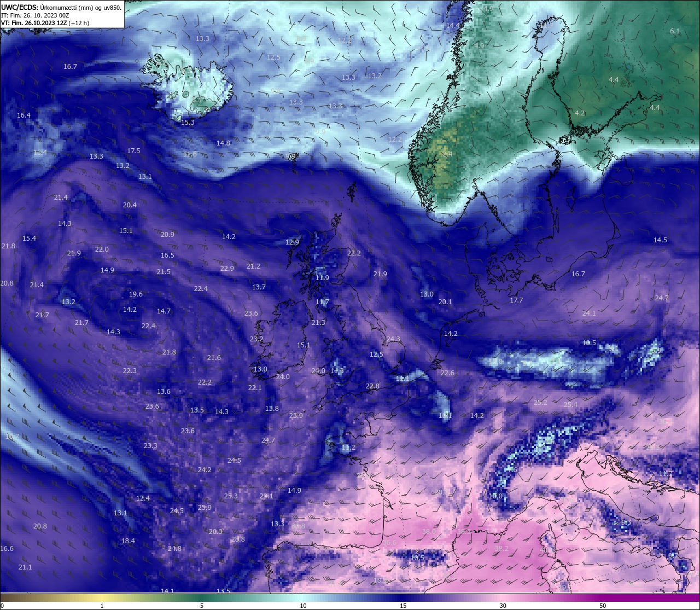The image size is (700, 610).
Task: Click the 21.2 value on the map
Action: coord(253,266)
